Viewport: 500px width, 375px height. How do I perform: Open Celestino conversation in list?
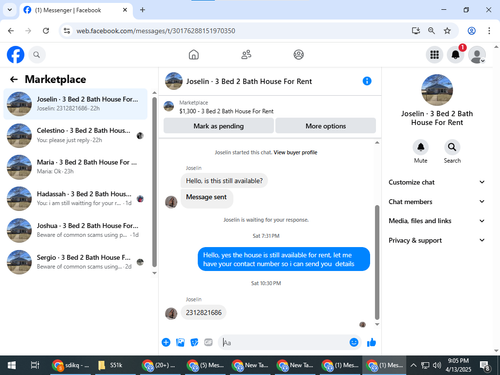(75, 135)
